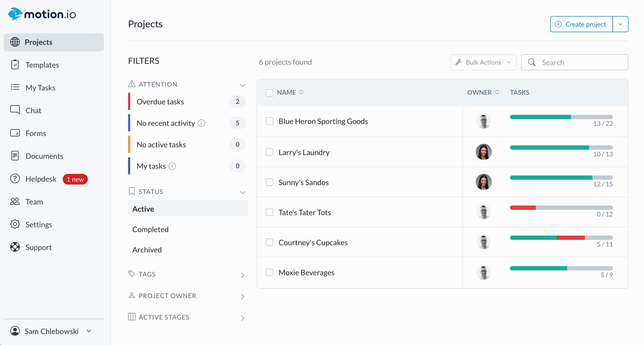
Task: Tick the Moxie Beverages row checkbox
Action: pos(269,273)
